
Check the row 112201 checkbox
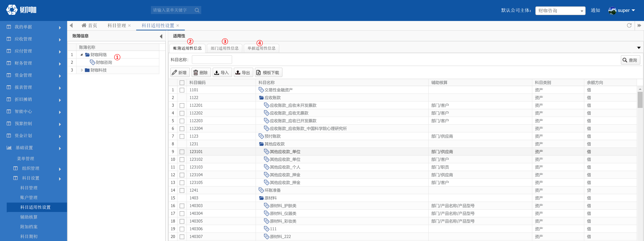click(x=182, y=106)
